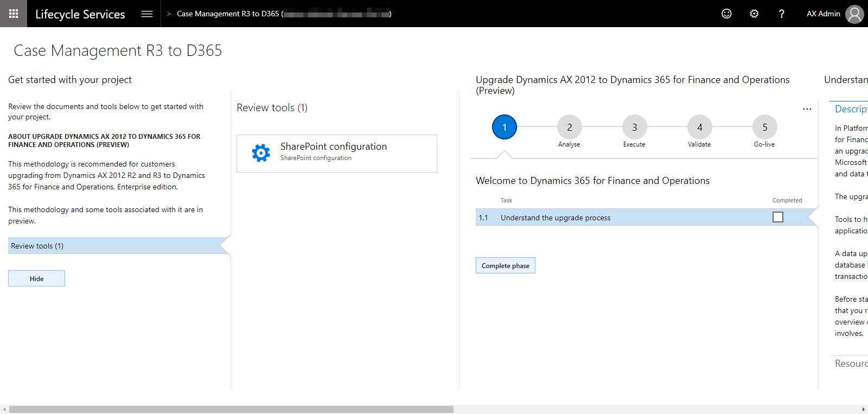Go to phase 2 Analyse
868x414 pixels.
[570, 128]
